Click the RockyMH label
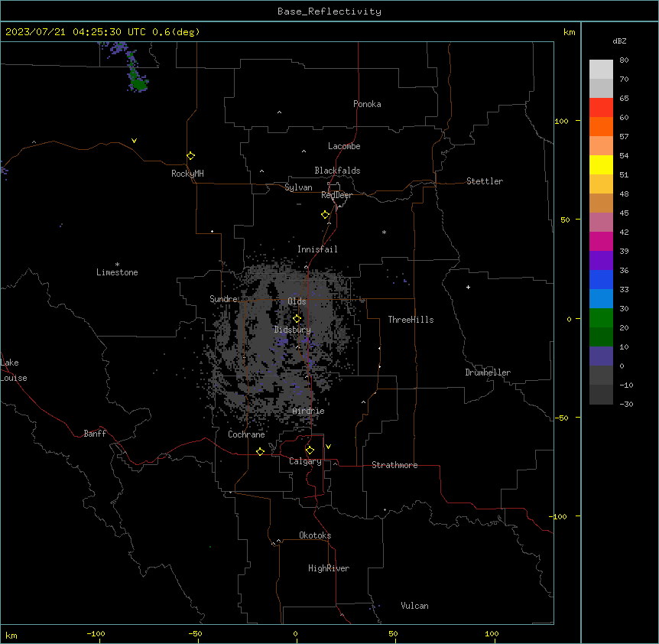659x644 pixels. click(187, 174)
